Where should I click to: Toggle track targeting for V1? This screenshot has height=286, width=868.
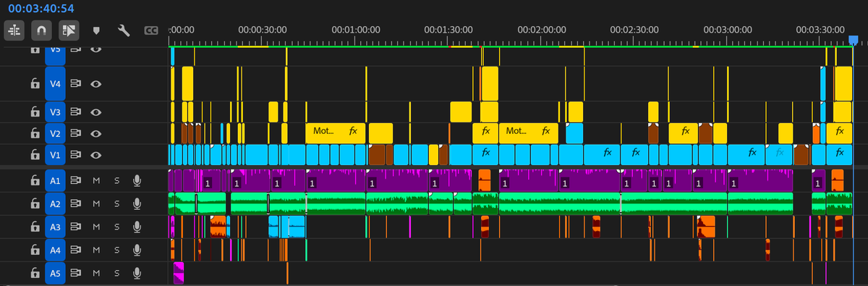click(x=55, y=155)
